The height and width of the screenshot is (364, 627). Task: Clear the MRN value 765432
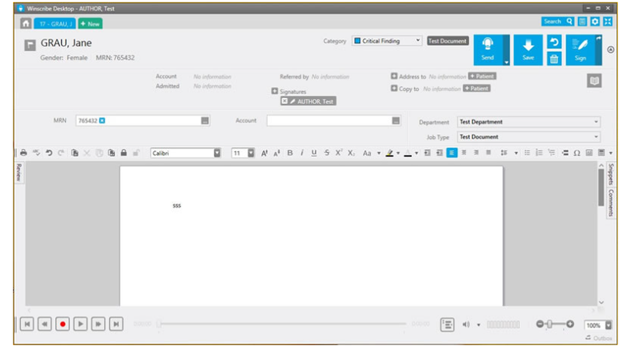coord(102,121)
